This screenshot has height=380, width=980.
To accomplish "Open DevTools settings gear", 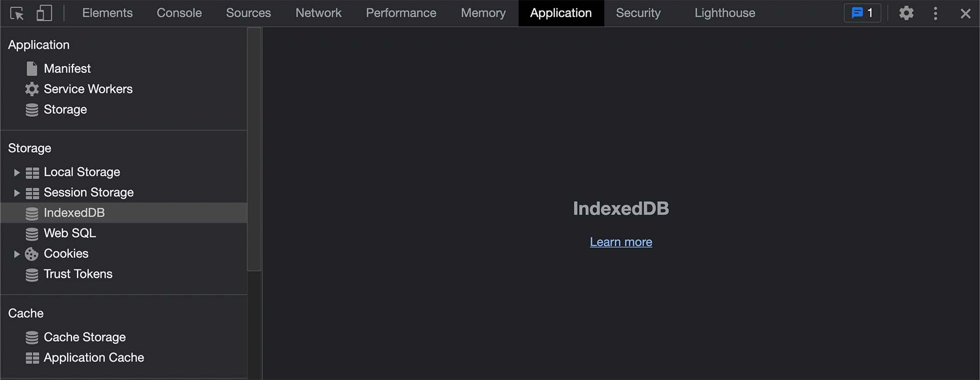I will pos(906,13).
